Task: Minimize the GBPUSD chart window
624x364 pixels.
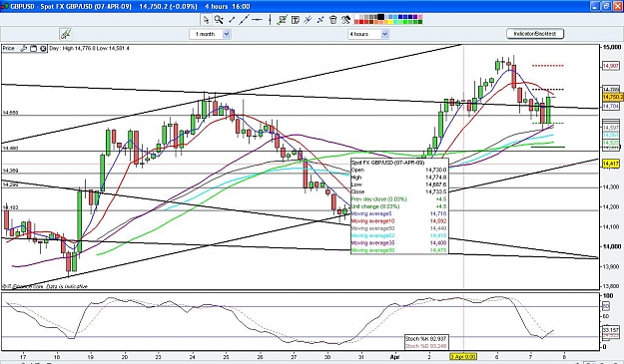Action: click(595, 6)
